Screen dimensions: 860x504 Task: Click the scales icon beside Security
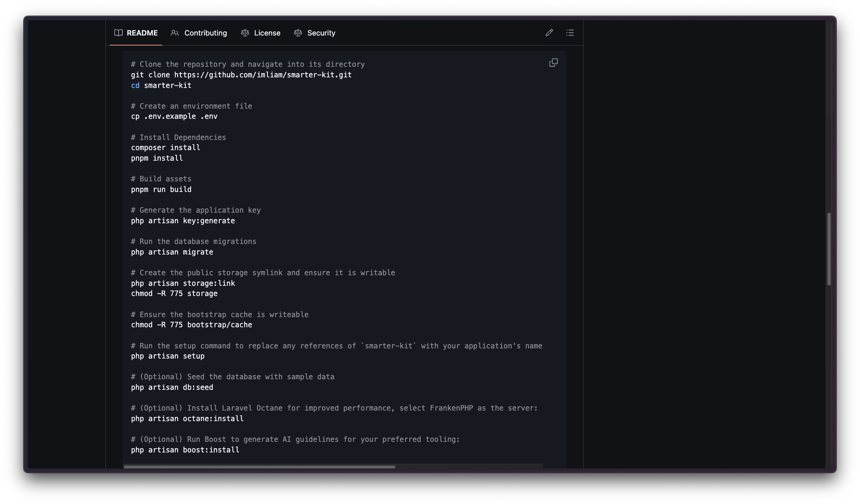(x=298, y=33)
